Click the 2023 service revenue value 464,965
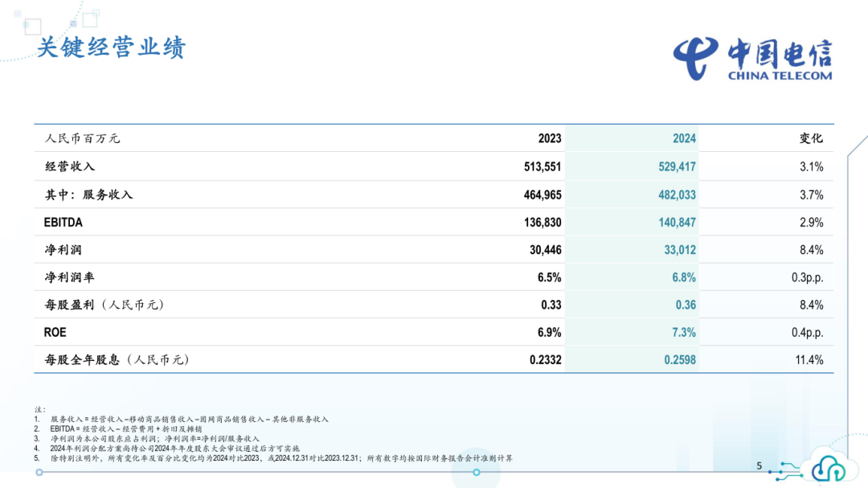Viewport: 868px width, 488px height. pos(542,195)
